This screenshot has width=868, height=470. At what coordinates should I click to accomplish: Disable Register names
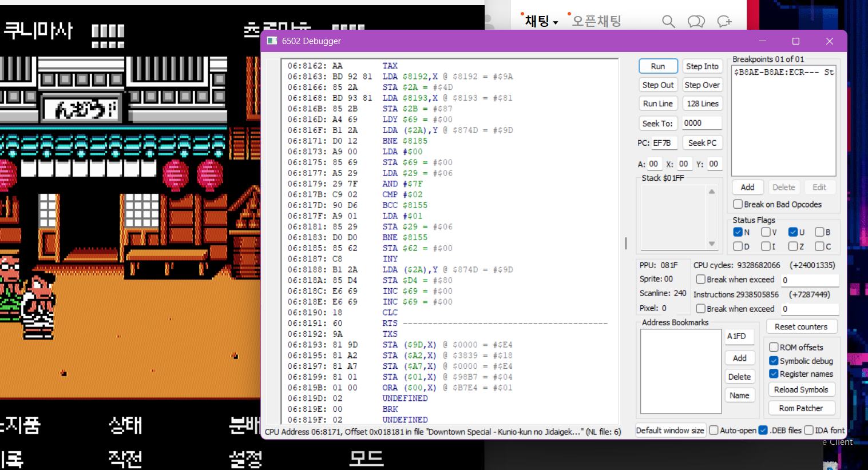774,374
